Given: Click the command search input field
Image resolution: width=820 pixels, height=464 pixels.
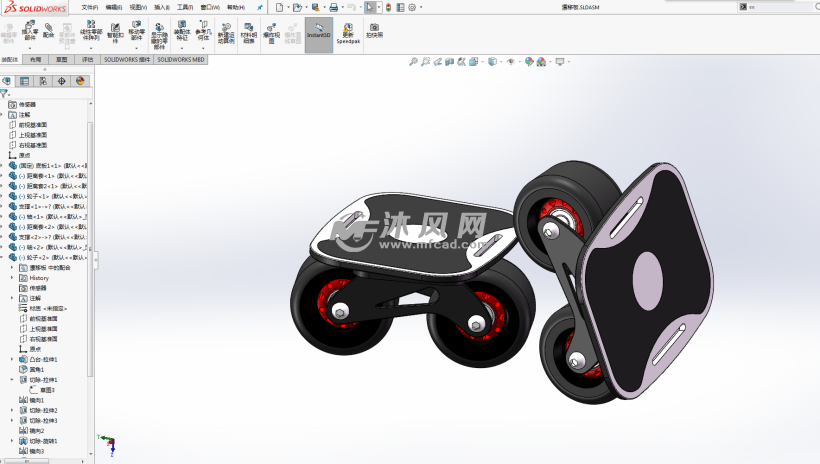Looking at the screenshot, I should pos(775,7).
